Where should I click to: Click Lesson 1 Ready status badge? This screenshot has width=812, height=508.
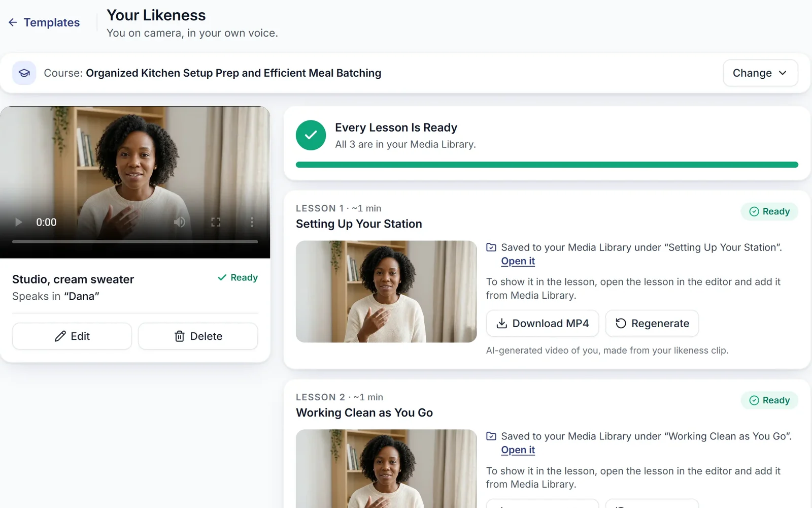769,211
